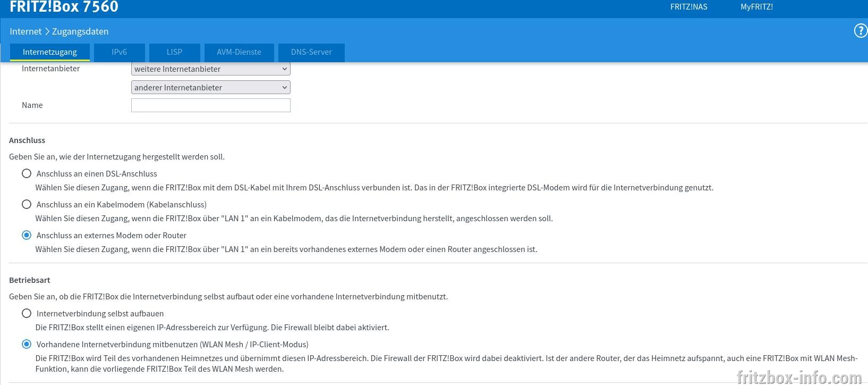This screenshot has width=868, height=385.
Task: Expand the 'anderer Internetanbieter' dropdown
Action: (x=211, y=87)
